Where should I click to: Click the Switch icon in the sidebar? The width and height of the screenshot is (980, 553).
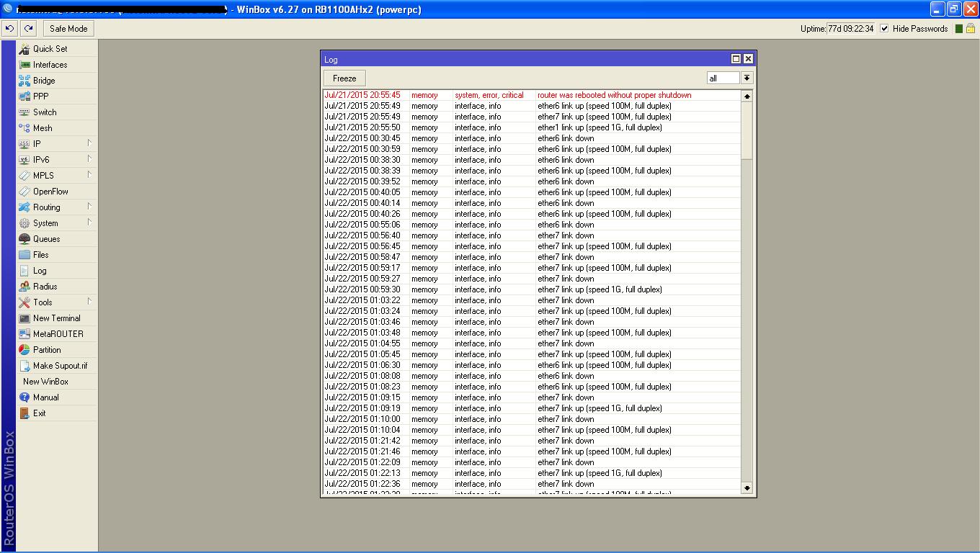tap(24, 112)
